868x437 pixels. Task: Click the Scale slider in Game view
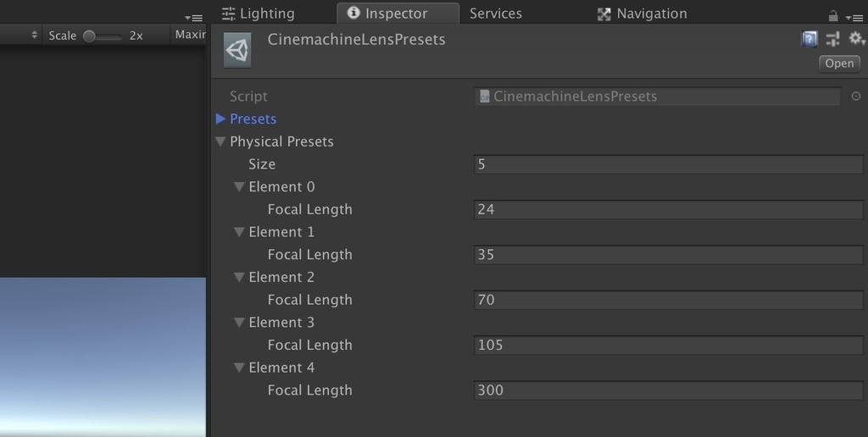point(103,36)
